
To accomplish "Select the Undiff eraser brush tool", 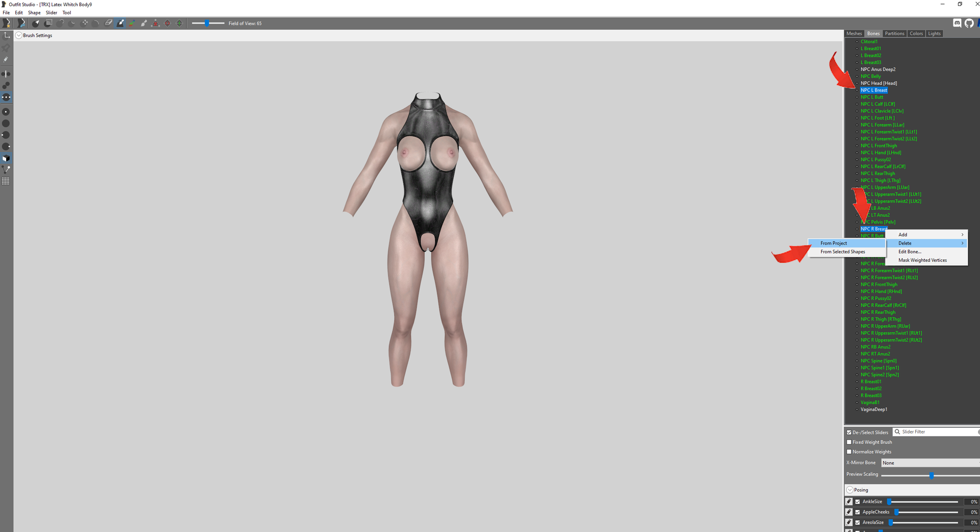I will click(x=108, y=23).
